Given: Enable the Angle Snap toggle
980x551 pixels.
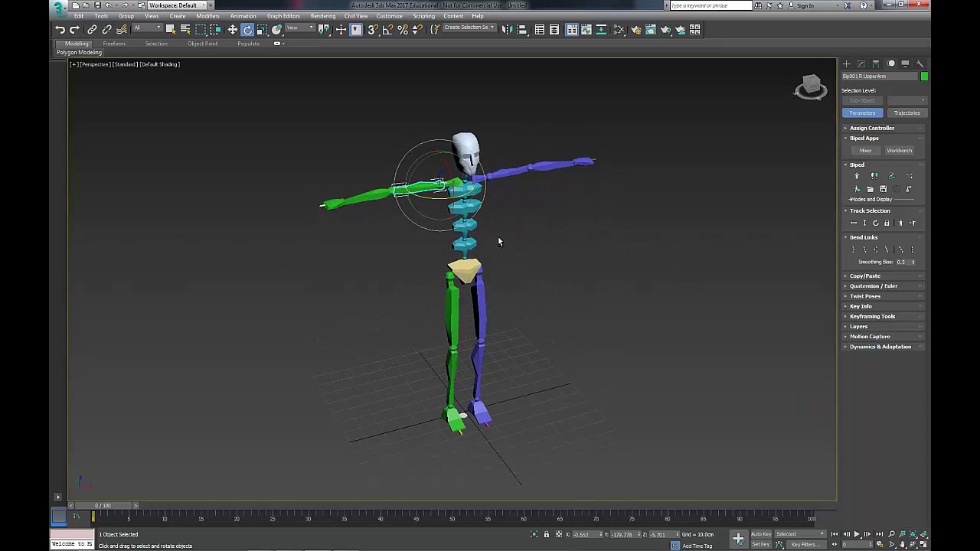Looking at the screenshot, I should click(387, 30).
